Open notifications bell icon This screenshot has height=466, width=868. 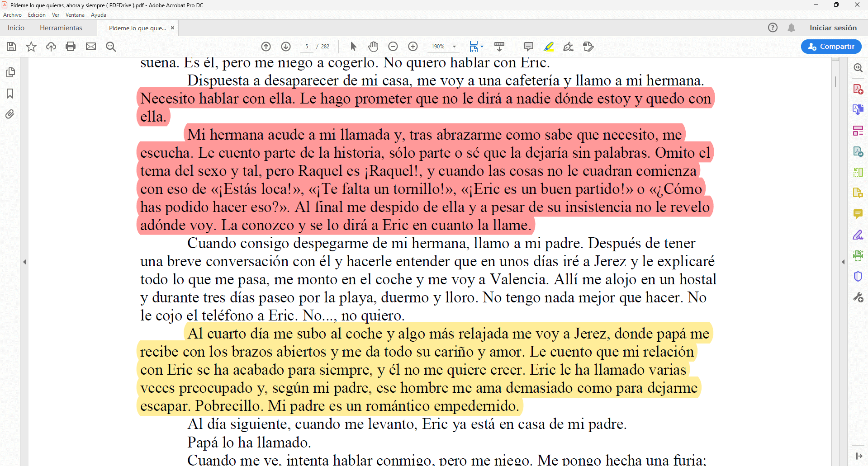791,28
